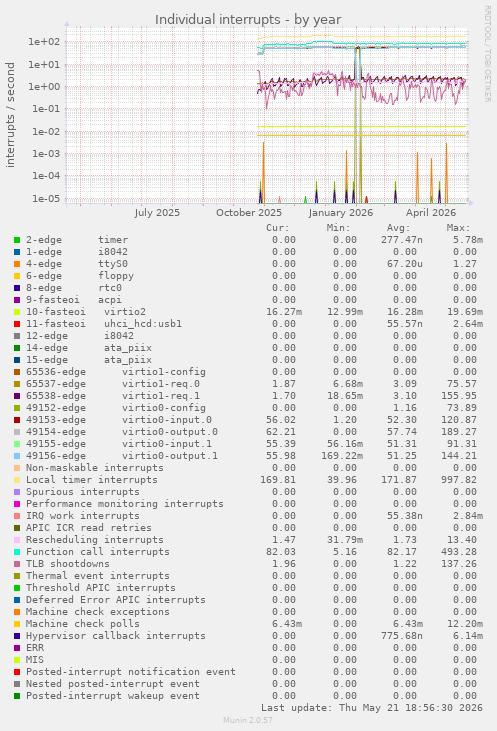The image size is (497, 731).
Task: Click the yellow-green virtio2 legend swatch
Action: point(17,312)
